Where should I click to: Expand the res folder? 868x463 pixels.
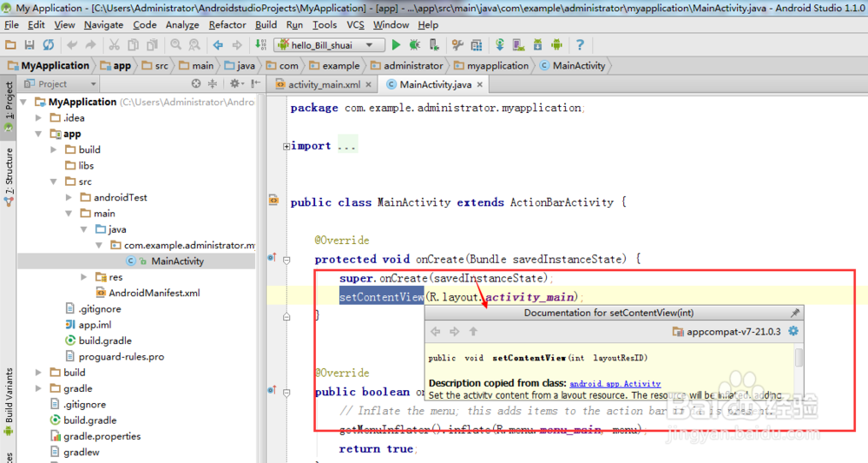tap(83, 277)
